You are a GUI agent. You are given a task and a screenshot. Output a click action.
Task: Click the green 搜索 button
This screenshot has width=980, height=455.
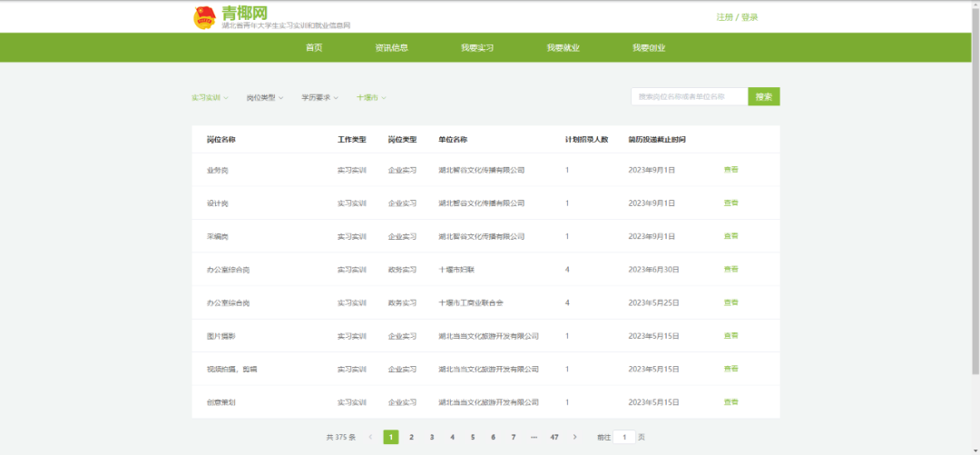764,96
